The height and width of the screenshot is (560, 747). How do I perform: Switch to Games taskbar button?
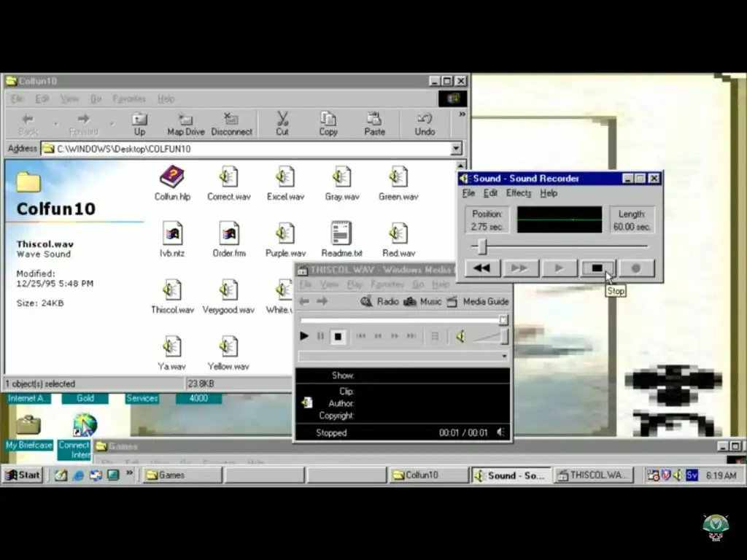(x=182, y=475)
